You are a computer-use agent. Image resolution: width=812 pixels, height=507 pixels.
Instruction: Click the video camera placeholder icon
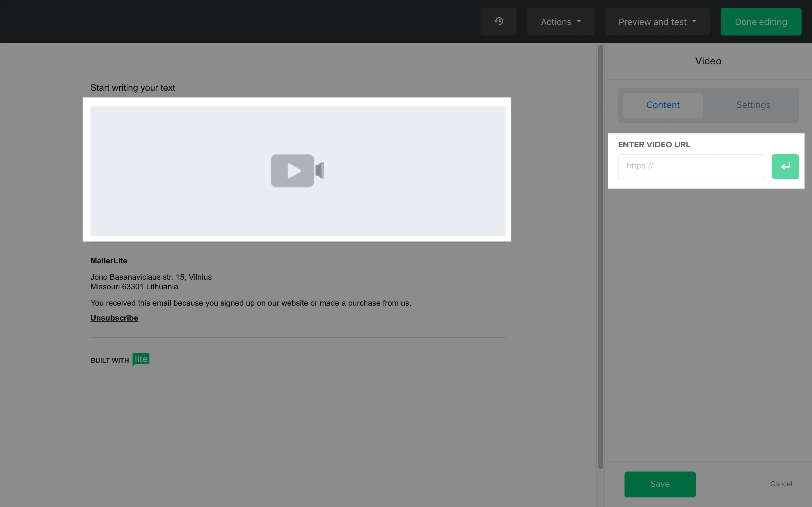pos(297,171)
